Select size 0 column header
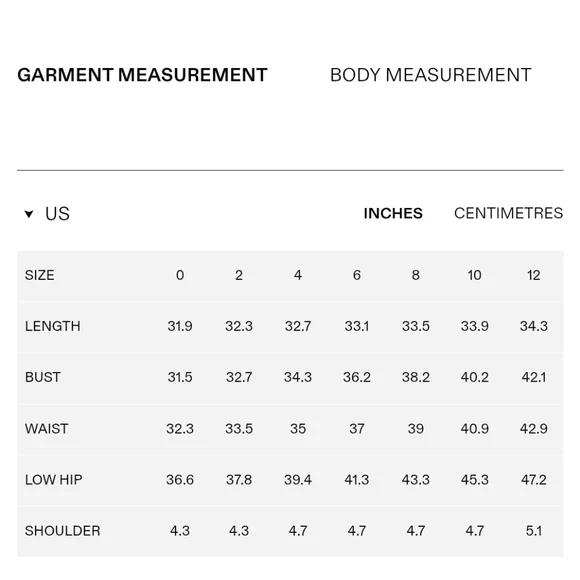 180,275
